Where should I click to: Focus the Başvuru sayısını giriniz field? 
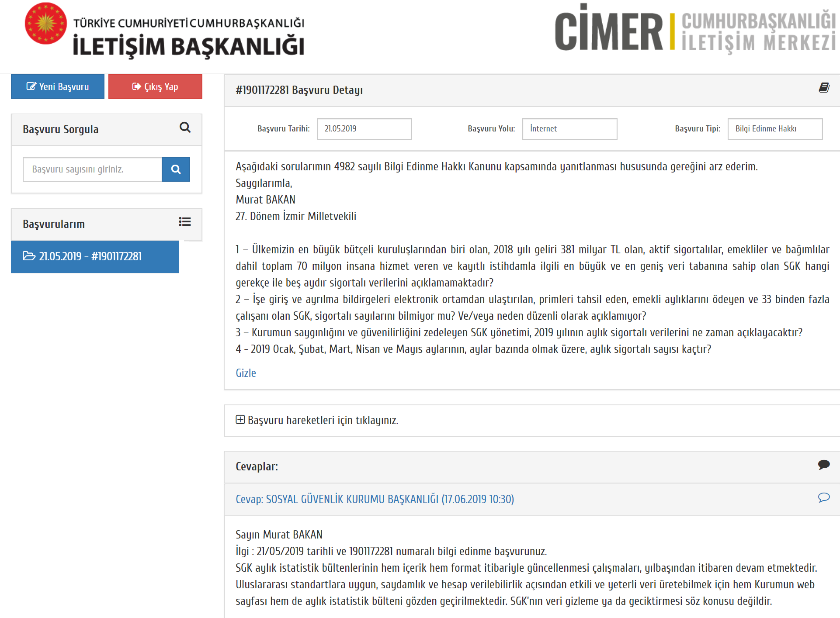point(92,169)
